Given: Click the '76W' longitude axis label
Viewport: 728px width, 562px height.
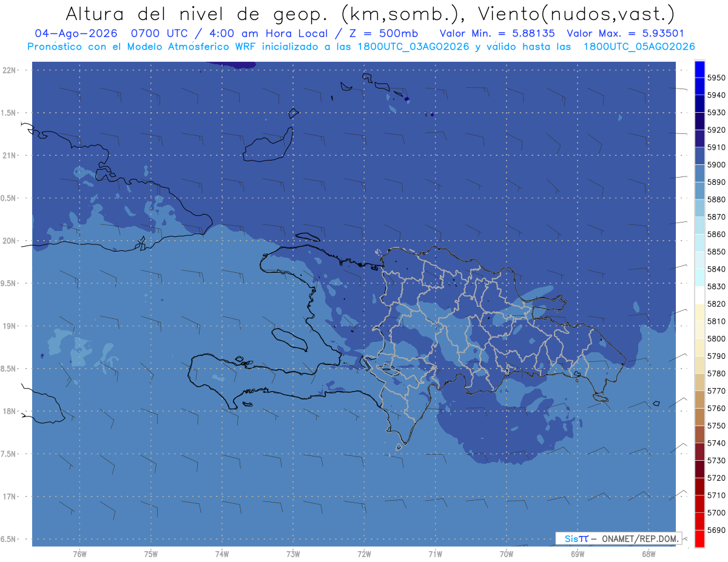Looking at the screenshot, I should click(x=79, y=554).
